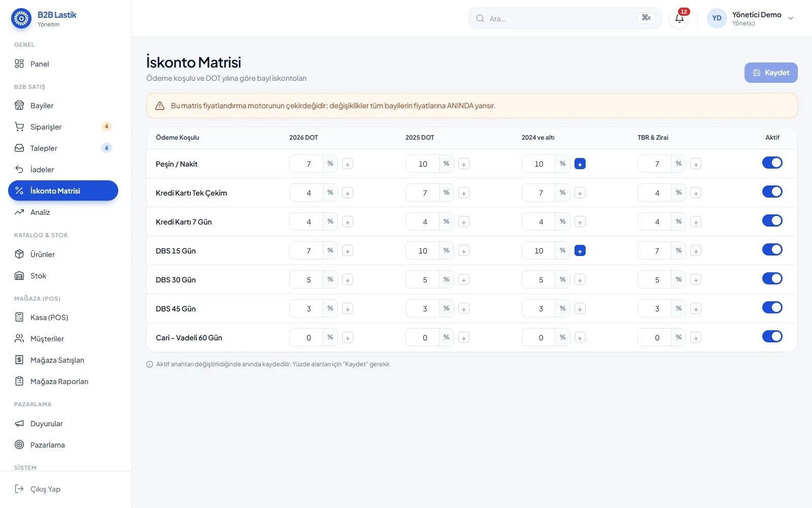Disable Aktif switch for Kredi Kartı 7 Gün
This screenshot has height=508, width=812.
coord(772,220)
